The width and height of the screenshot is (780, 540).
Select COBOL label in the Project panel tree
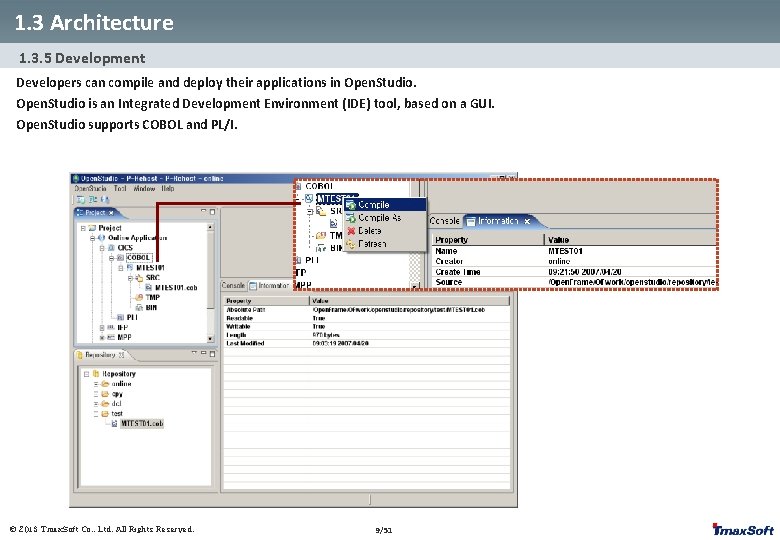(138, 258)
